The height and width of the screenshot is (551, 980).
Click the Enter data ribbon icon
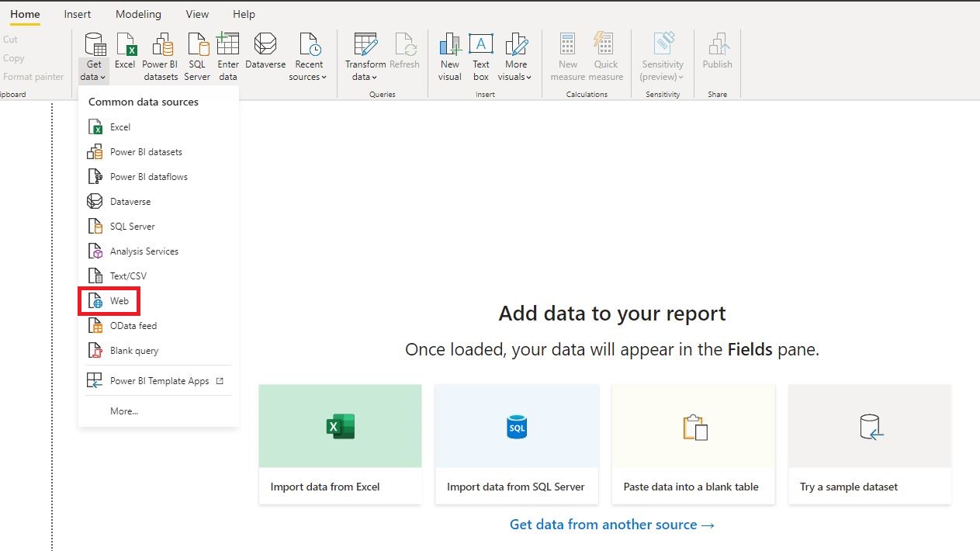point(228,57)
